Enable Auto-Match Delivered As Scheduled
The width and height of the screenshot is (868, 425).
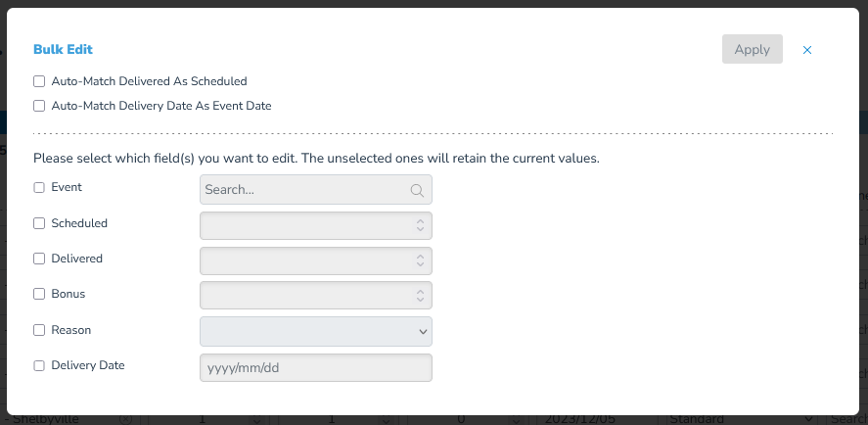click(x=39, y=81)
